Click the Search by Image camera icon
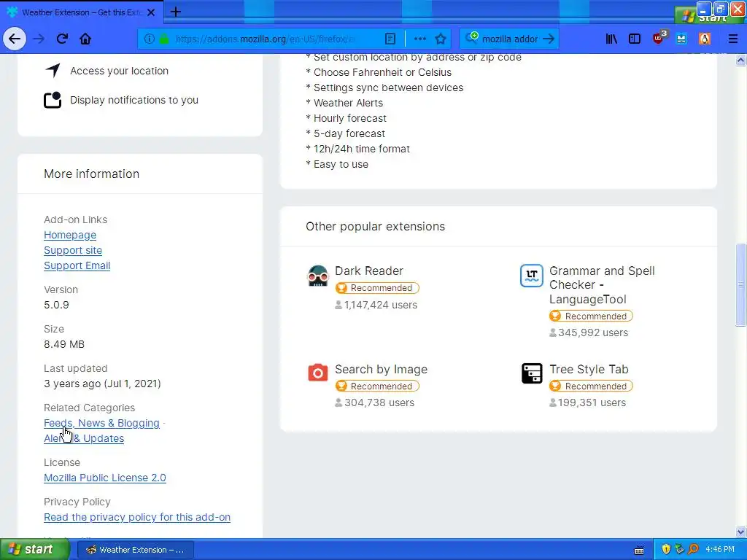Viewport: 747px width, 560px height. tap(318, 373)
